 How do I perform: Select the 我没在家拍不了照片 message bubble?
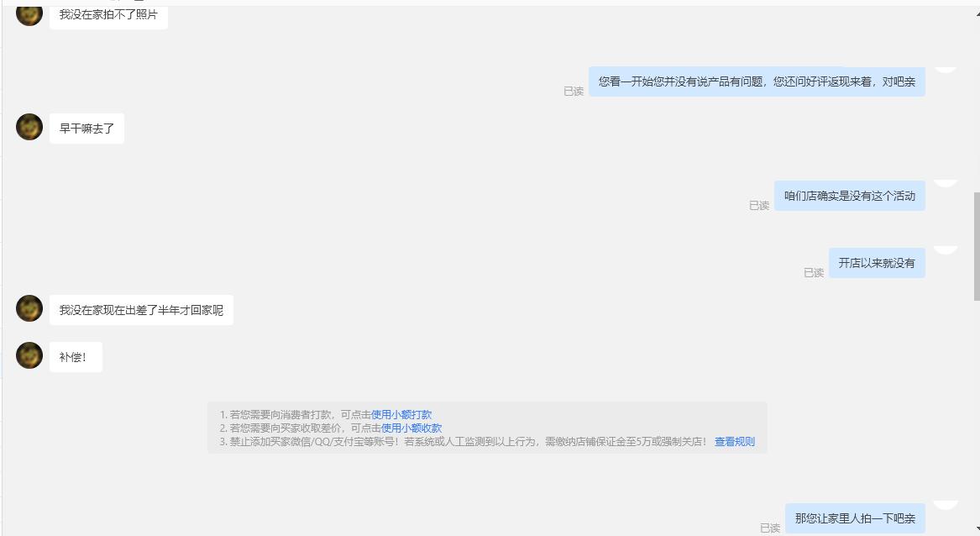click(108, 15)
